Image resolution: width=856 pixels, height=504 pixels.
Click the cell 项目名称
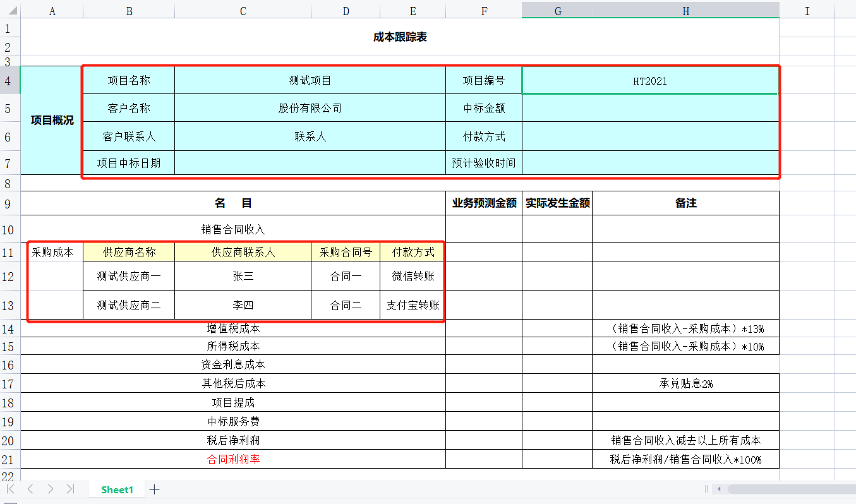[x=129, y=80]
